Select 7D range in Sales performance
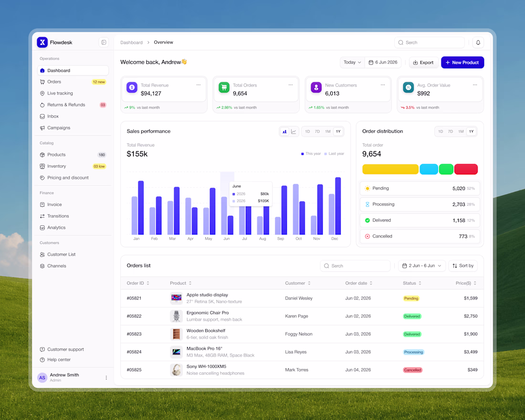This screenshot has width=525, height=420. pyautogui.click(x=317, y=132)
